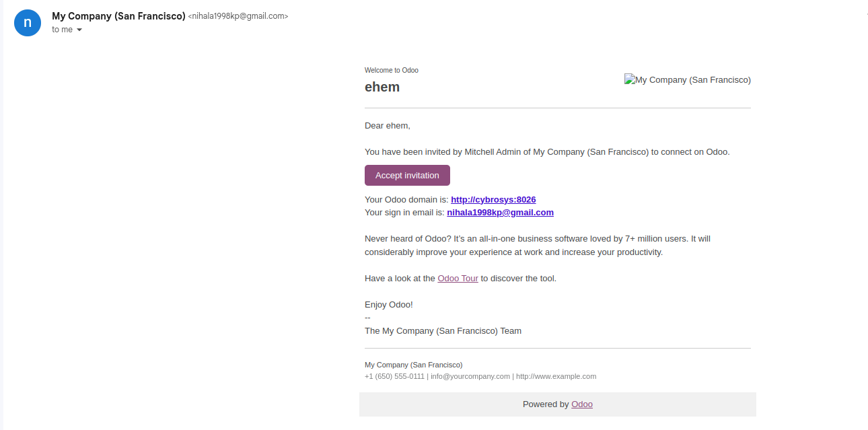Open the http://cybrosys:8026 domain link
The height and width of the screenshot is (430, 868).
point(493,199)
